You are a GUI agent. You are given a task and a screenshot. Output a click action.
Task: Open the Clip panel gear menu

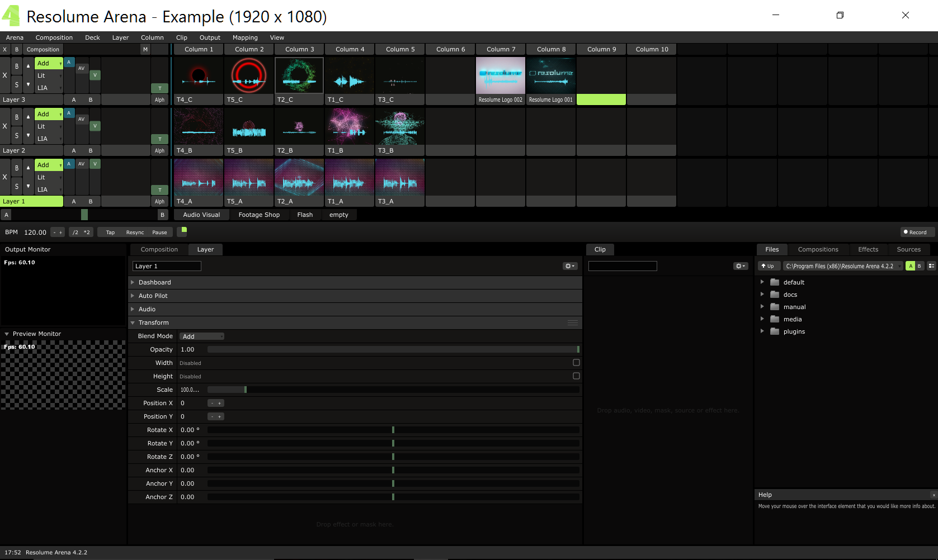740,266
